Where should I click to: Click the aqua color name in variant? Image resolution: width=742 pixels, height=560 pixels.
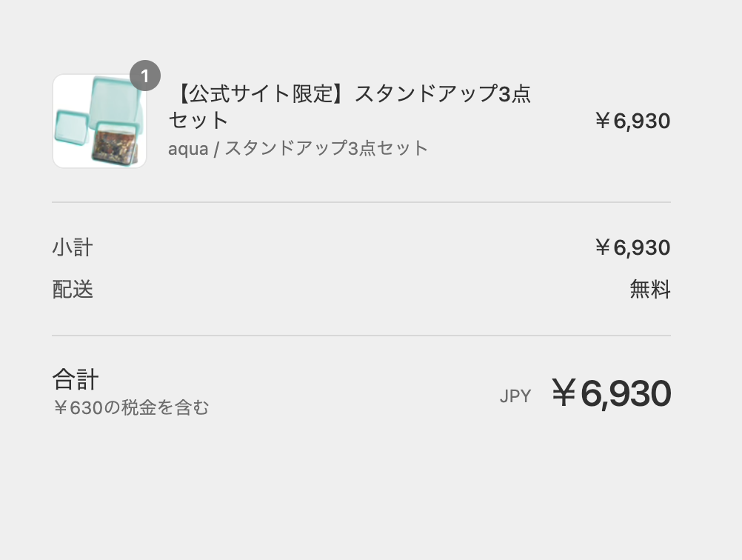(x=188, y=149)
